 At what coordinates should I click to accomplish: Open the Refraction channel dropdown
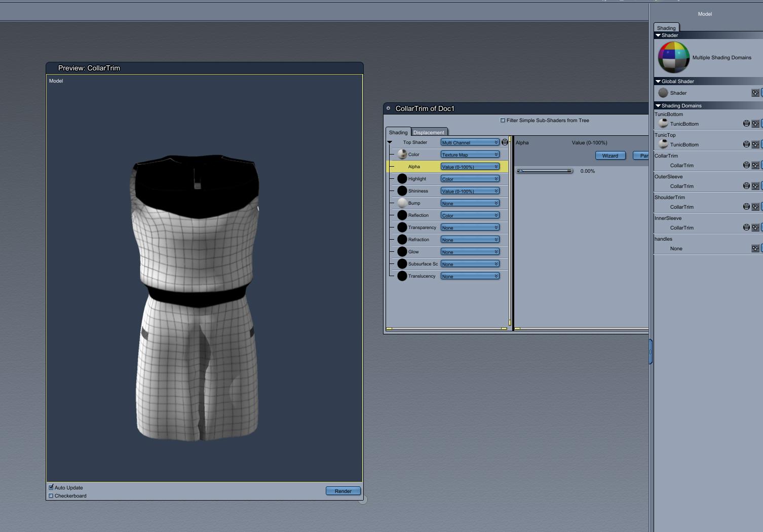(x=470, y=240)
